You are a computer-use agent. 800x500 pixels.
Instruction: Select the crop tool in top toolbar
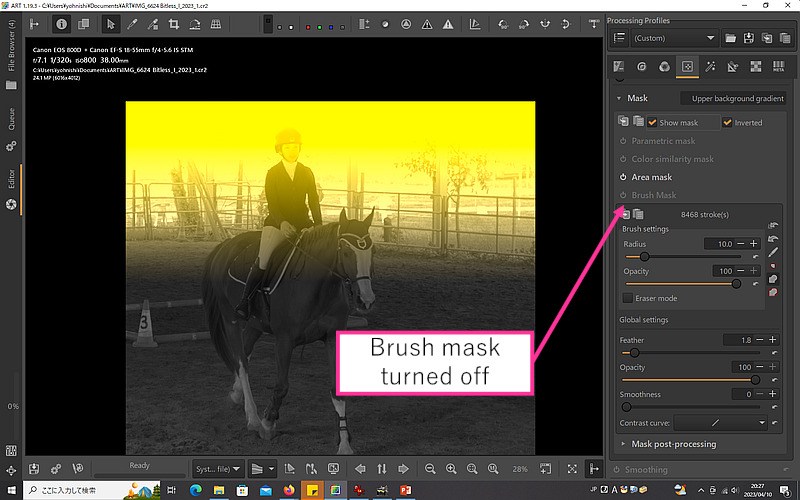point(174,23)
